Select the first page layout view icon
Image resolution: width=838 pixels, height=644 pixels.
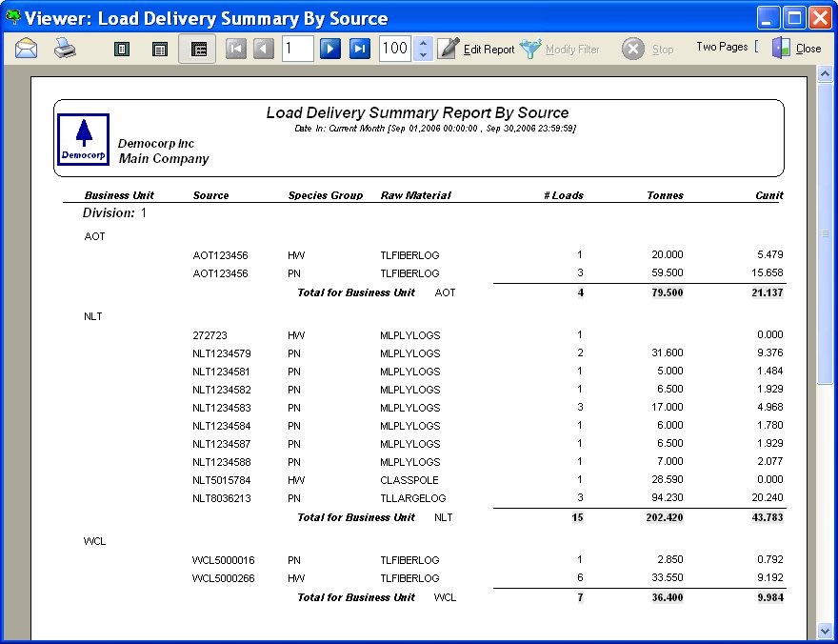(x=121, y=49)
